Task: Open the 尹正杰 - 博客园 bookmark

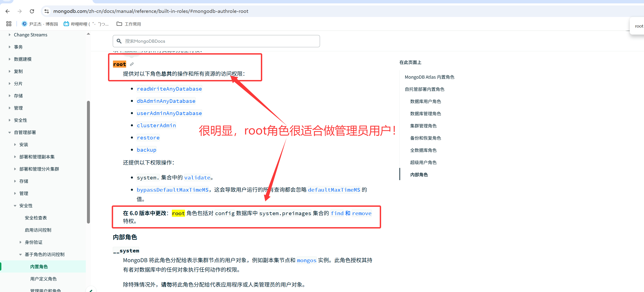Action: pyautogui.click(x=40, y=24)
